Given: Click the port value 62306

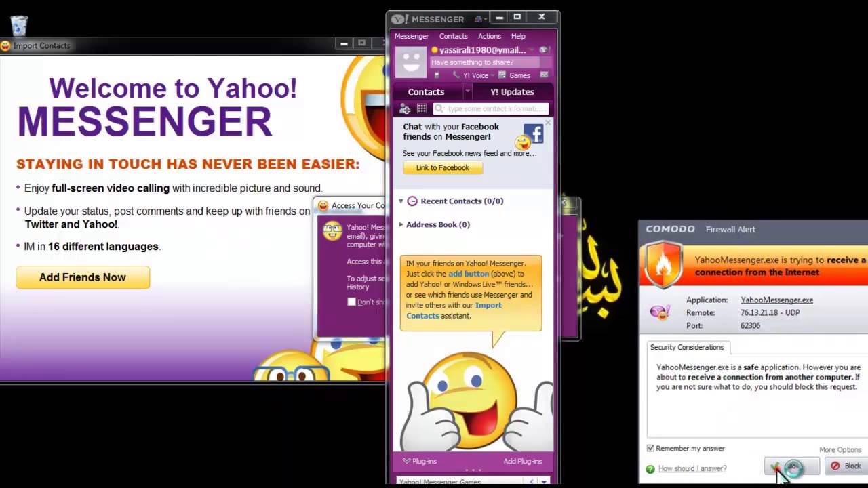Looking at the screenshot, I should tap(750, 325).
